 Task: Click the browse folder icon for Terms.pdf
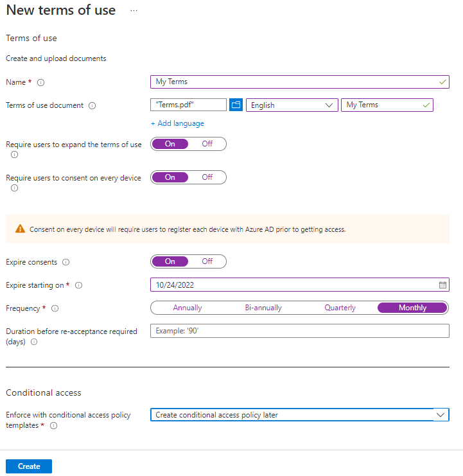[236, 105]
